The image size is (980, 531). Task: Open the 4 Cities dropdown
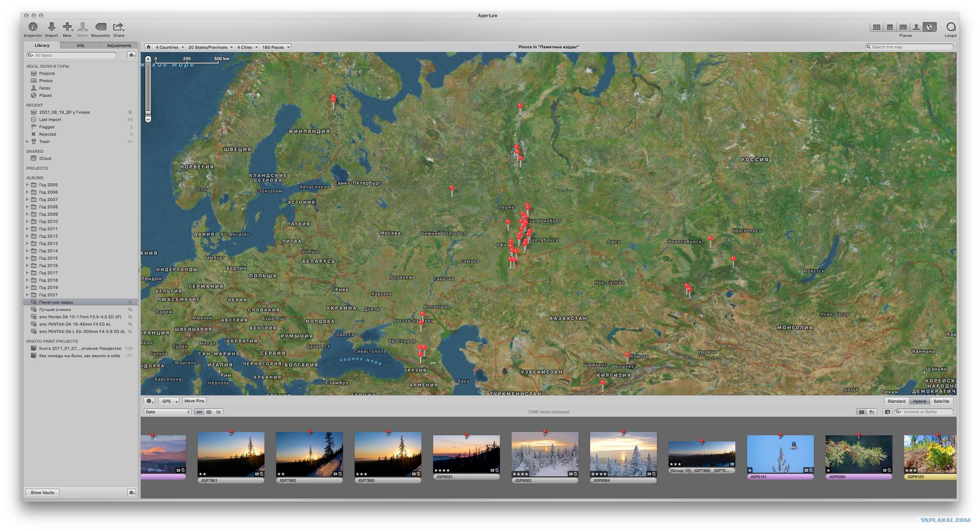pyautogui.click(x=247, y=47)
